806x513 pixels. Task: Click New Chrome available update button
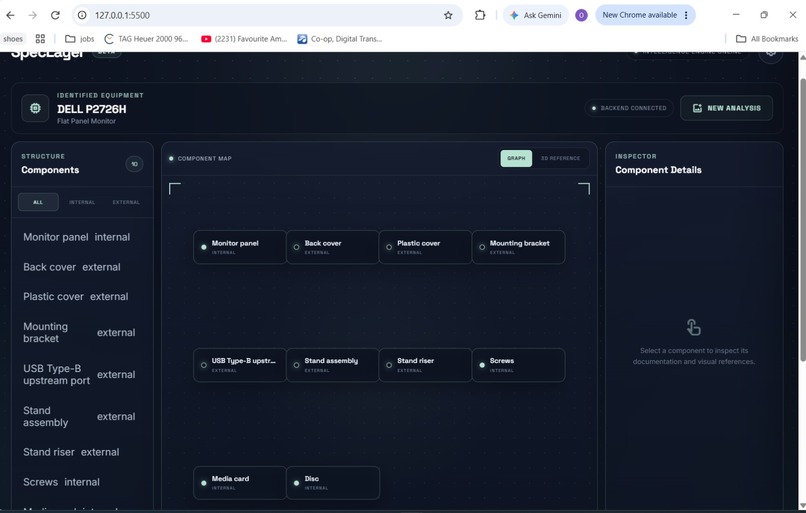pyautogui.click(x=645, y=15)
